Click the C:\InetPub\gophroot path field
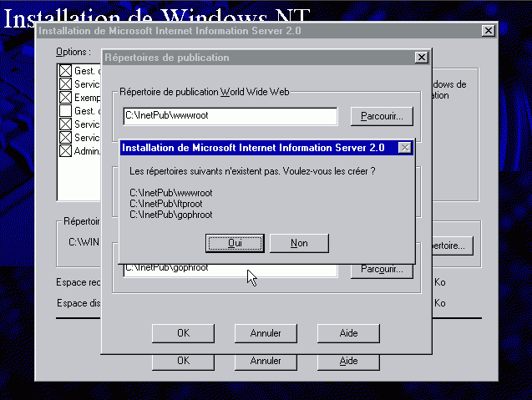532x400 pixels. [230, 269]
